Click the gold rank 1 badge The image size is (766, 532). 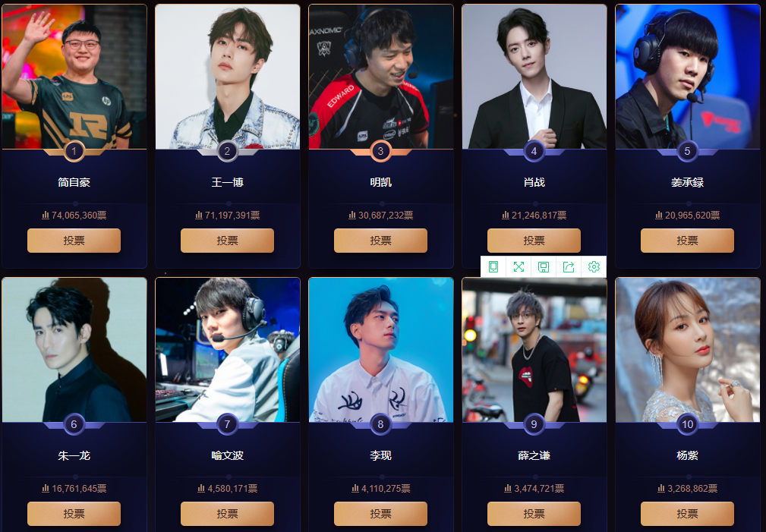[x=74, y=151]
